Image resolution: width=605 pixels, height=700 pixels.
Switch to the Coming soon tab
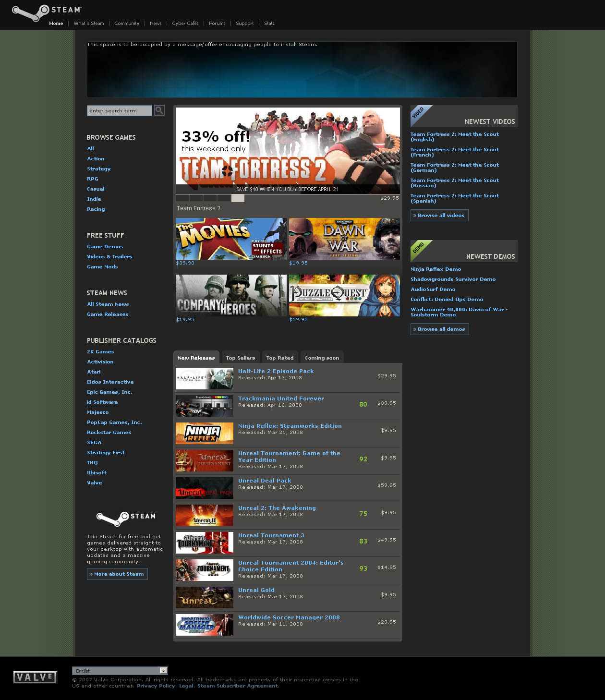[x=322, y=357]
